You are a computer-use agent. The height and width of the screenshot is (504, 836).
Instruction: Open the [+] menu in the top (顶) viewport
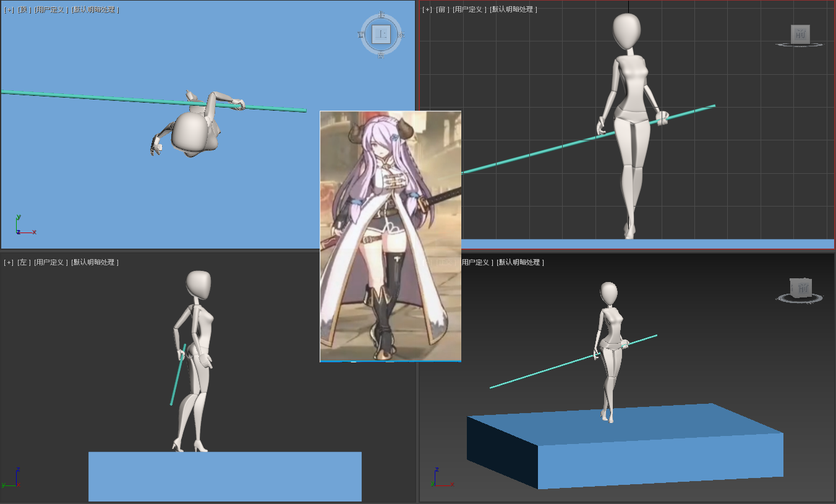click(9, 10)
